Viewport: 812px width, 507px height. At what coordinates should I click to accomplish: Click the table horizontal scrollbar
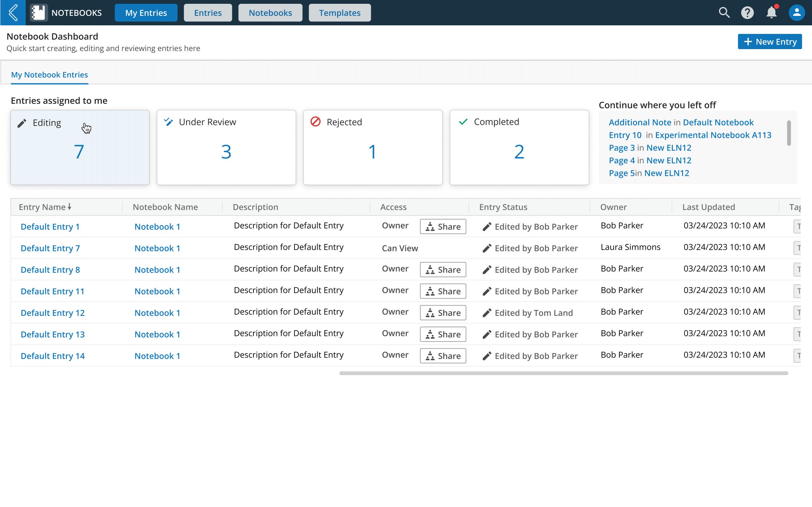coord(564,373)
